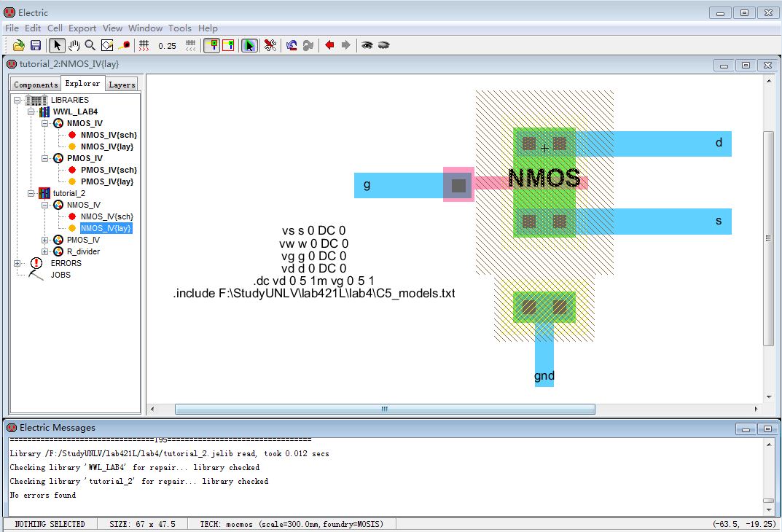Expand the R_divider cell group
Screen dimensions: 782x532
tap(45, 251)
